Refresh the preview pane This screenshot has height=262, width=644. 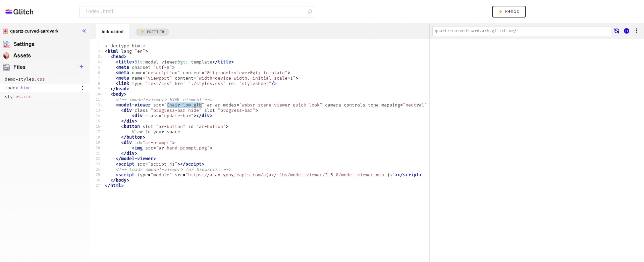tap(617, 31)
